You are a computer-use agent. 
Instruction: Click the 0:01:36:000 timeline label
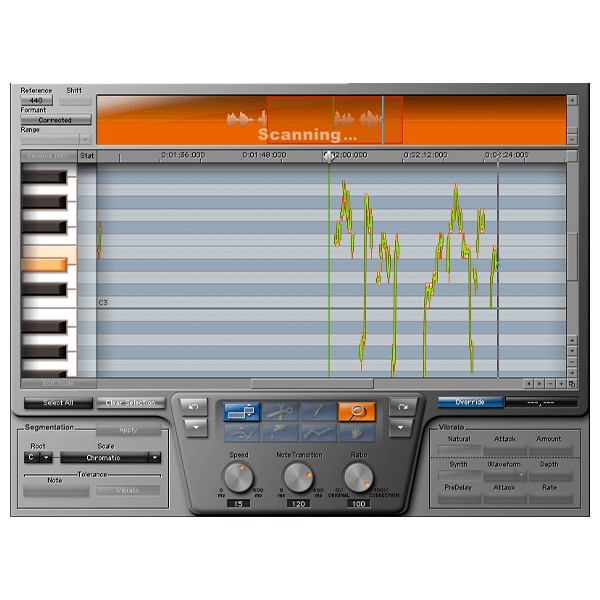(x=183, y=155)
